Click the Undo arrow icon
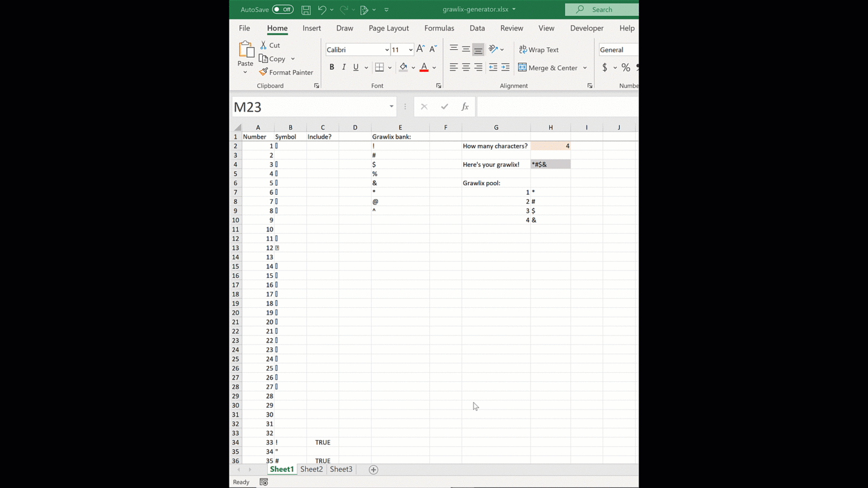The width and height of the screenshot is (868, 488). (x=322, y=10)
